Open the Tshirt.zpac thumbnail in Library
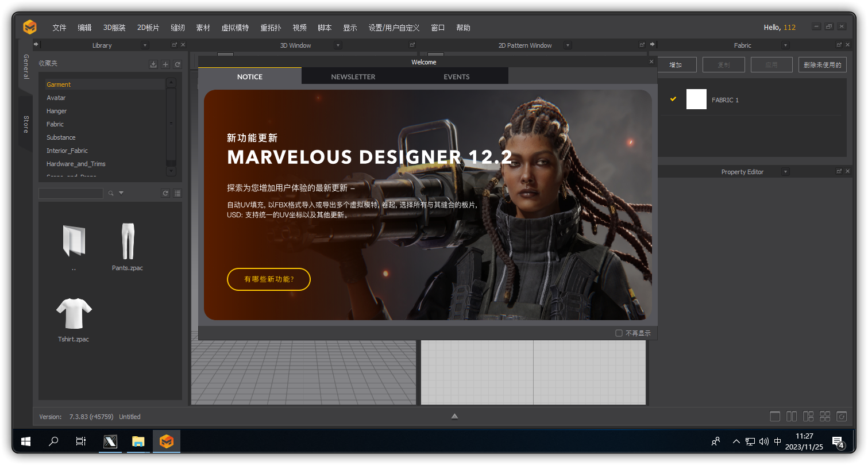 [74, 313]
